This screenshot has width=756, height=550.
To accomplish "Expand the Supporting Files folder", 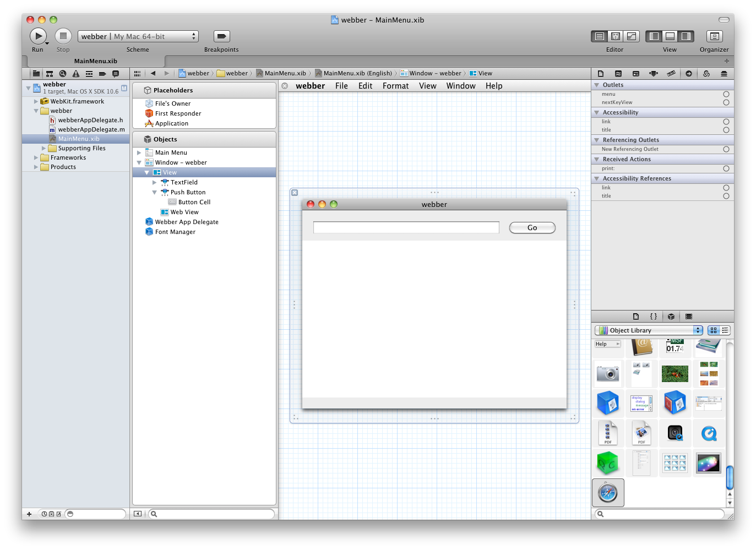I will pyautogui.click(x=43, y=148).
